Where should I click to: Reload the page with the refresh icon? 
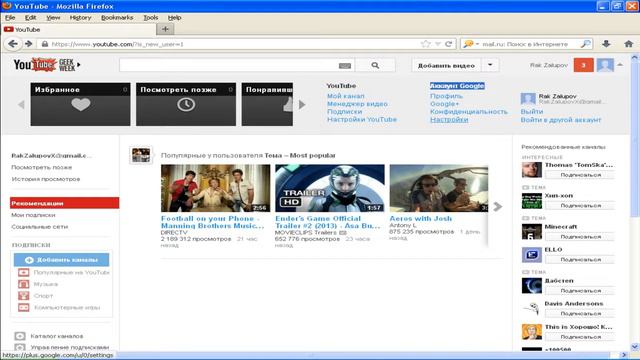point(448,44)
